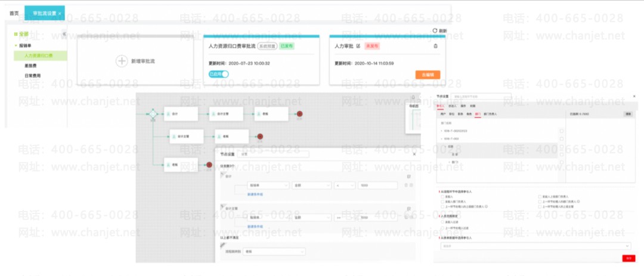Select the 部门负责人 tab

[x=490, y=114]
